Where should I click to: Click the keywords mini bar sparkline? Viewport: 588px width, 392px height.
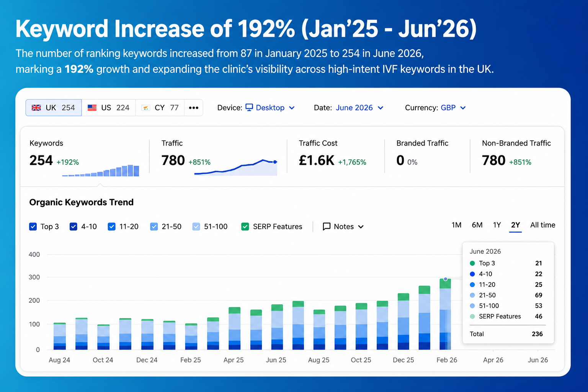(x=101, y=170)
